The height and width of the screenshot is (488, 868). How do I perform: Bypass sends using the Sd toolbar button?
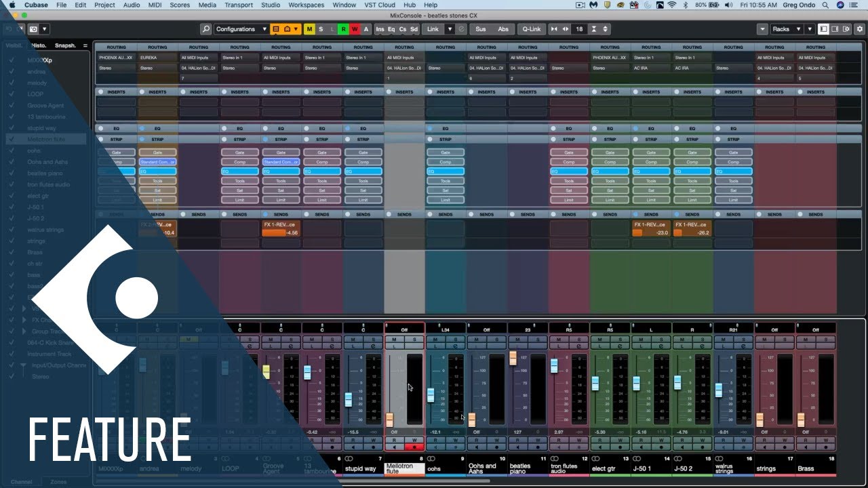click(414, 29)
